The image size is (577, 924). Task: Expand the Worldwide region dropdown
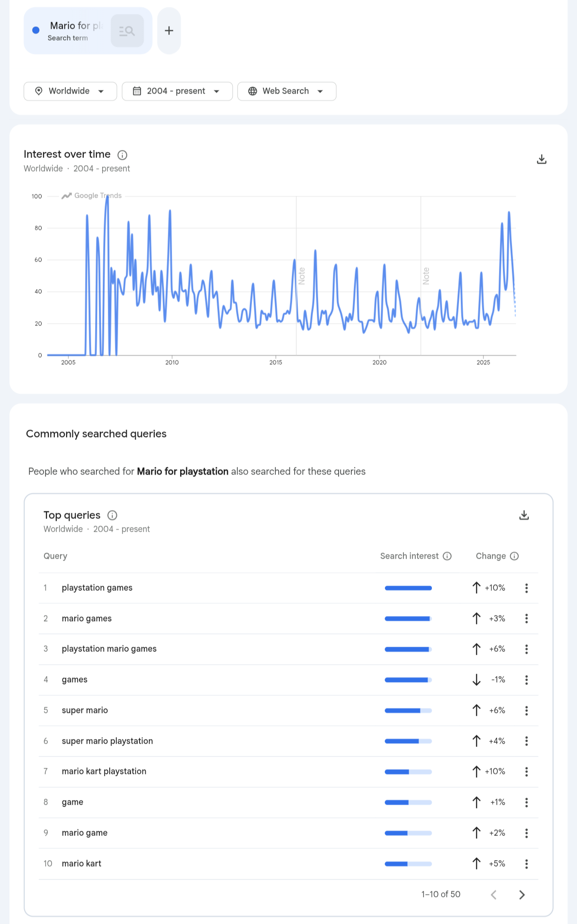(x=70, y=91)
